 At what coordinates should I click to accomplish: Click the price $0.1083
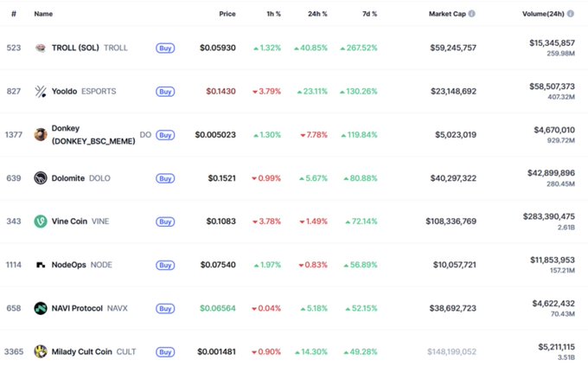(220, 222)
